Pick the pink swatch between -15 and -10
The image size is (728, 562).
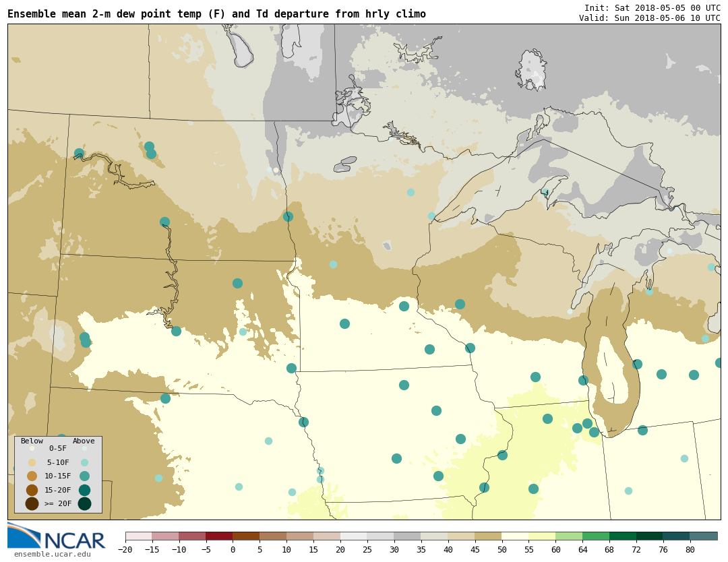point(165,536)
